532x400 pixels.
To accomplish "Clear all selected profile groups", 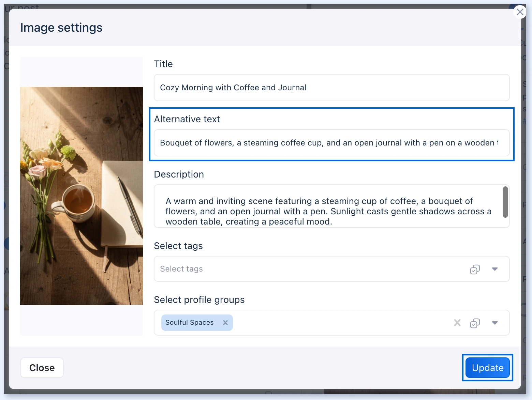I will 457,323.
